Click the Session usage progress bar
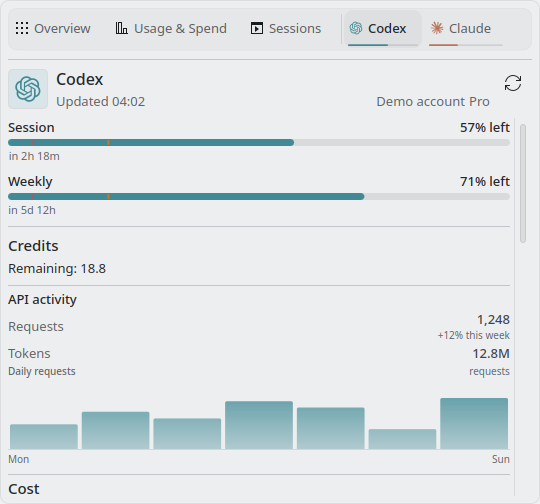The width and height of the screenshot is (540, 504). [259, 143]
